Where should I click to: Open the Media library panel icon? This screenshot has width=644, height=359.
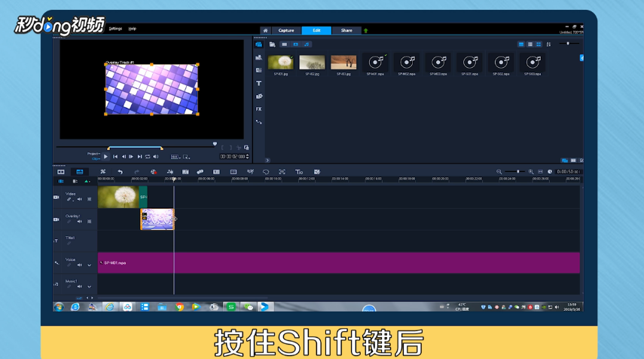[x=259, y=44]
